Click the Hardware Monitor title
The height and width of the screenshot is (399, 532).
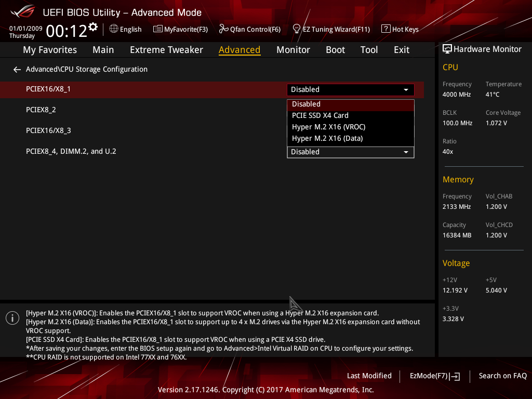tap(487, 49)
